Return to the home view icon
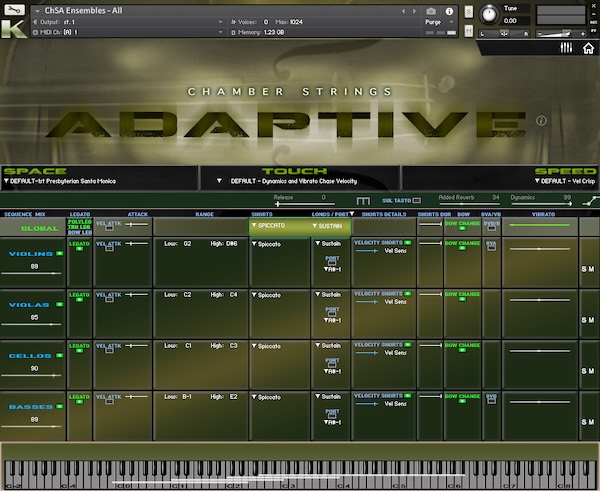Image resolution: width=600 pixels, height=491 pixels. click(588, 48)
